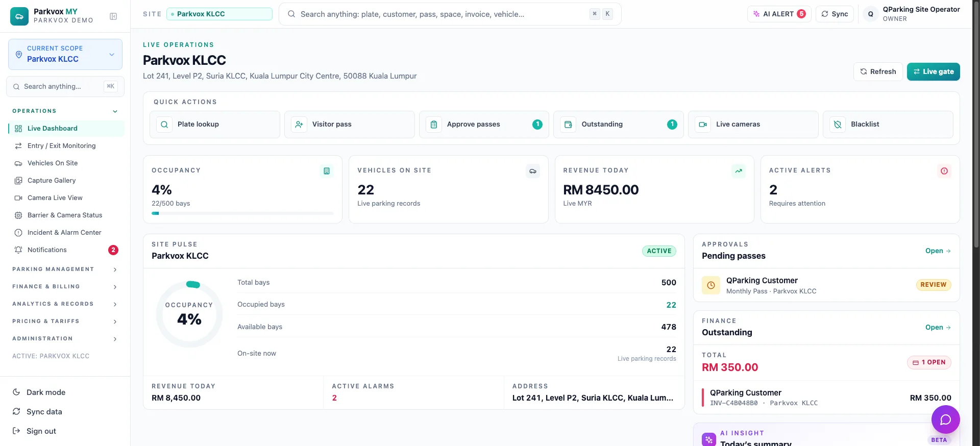980x446 pixels.
Task: Click the Q user avatar
Action: point(871,14)
